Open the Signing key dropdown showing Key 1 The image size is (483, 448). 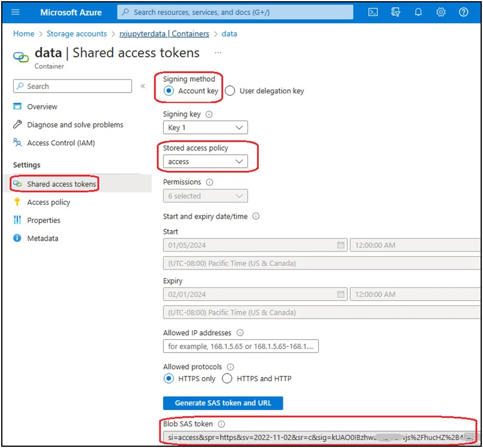(205, 127)
